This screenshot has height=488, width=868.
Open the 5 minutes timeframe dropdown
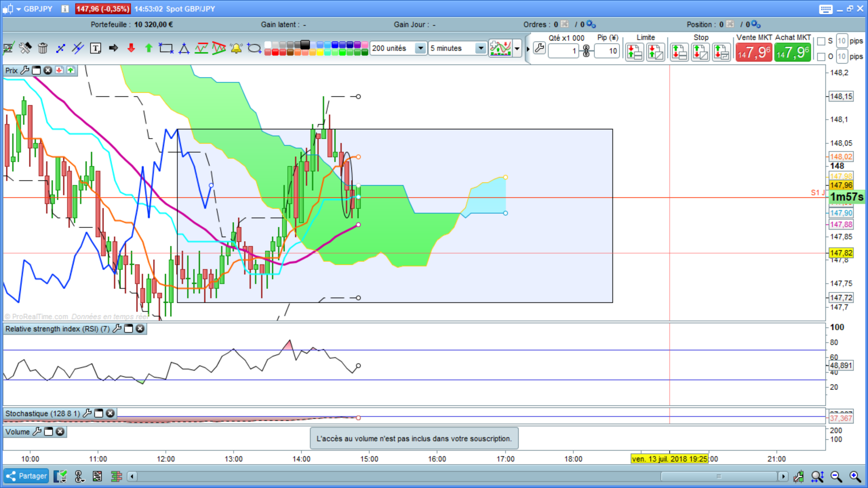point(481,48)
